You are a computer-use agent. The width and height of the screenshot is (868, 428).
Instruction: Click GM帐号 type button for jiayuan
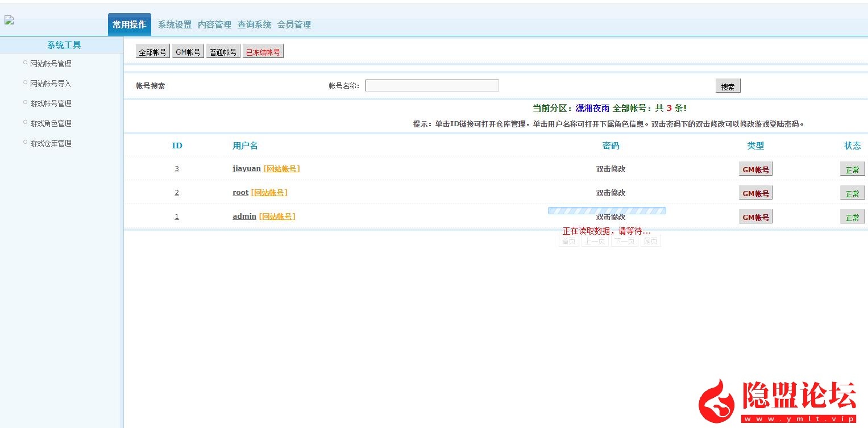755,169
